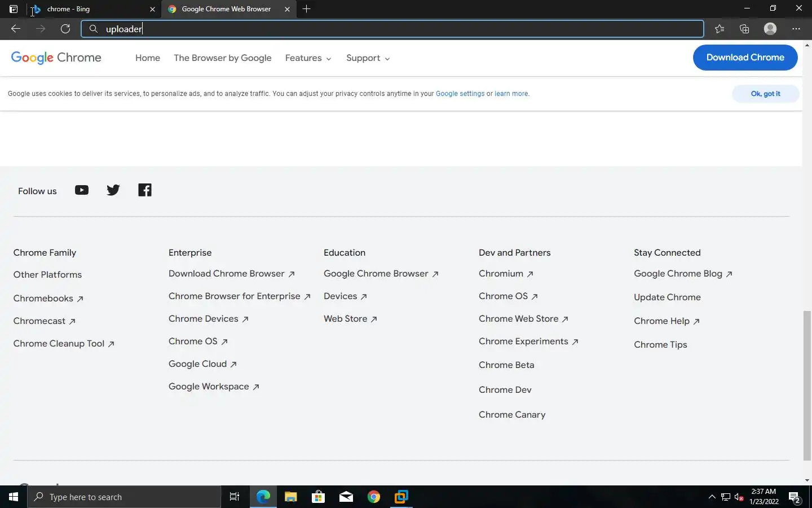Open the Google settings link
Viewport: 812px width, 508px height.
pyautogui.click(x=460, y=94)
